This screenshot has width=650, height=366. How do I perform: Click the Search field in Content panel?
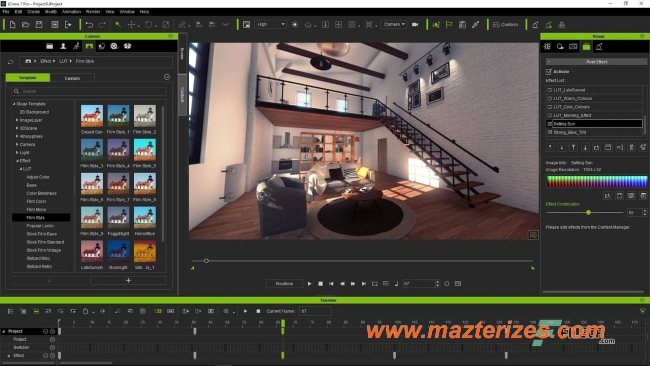[x=89, y=91]
